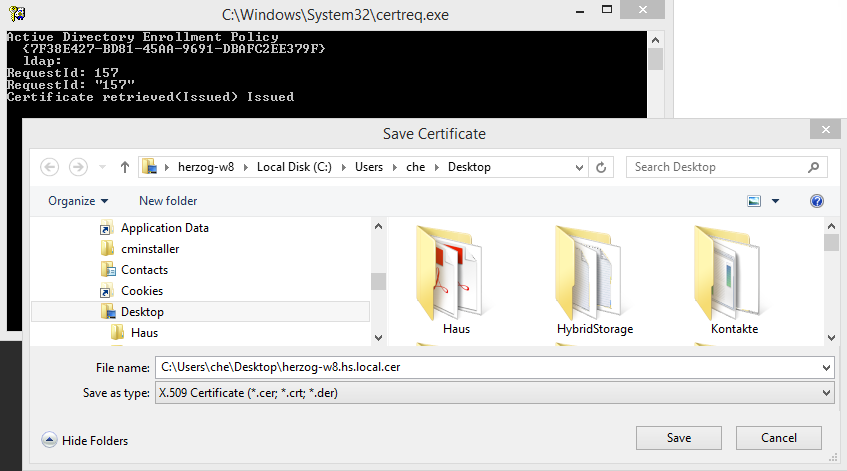
Task: Collapse the panel with Hide Folders
Action: (x=85, y=440)
